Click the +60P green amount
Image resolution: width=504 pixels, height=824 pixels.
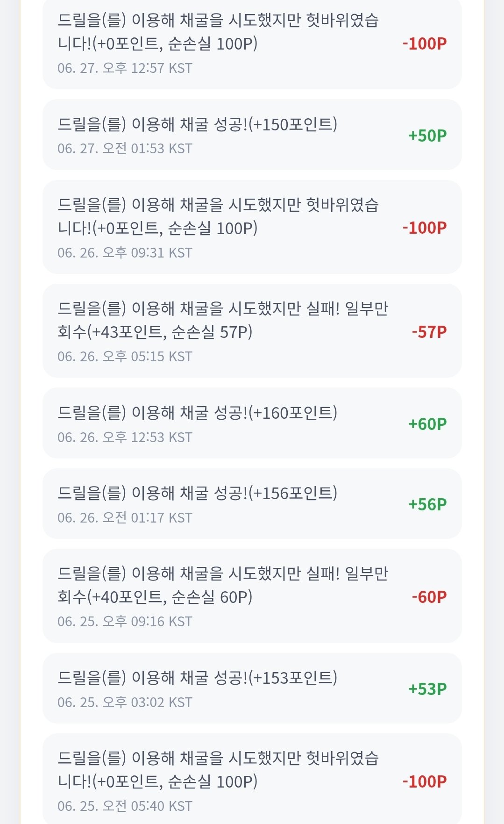(427, 423)
